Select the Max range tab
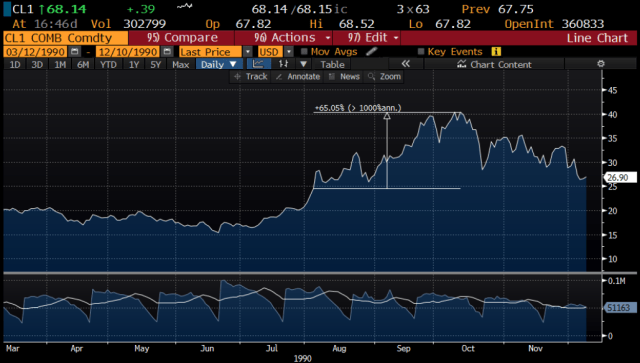This screenshot has height=363, width=640. pyautogui.click(x=180, y=64)
